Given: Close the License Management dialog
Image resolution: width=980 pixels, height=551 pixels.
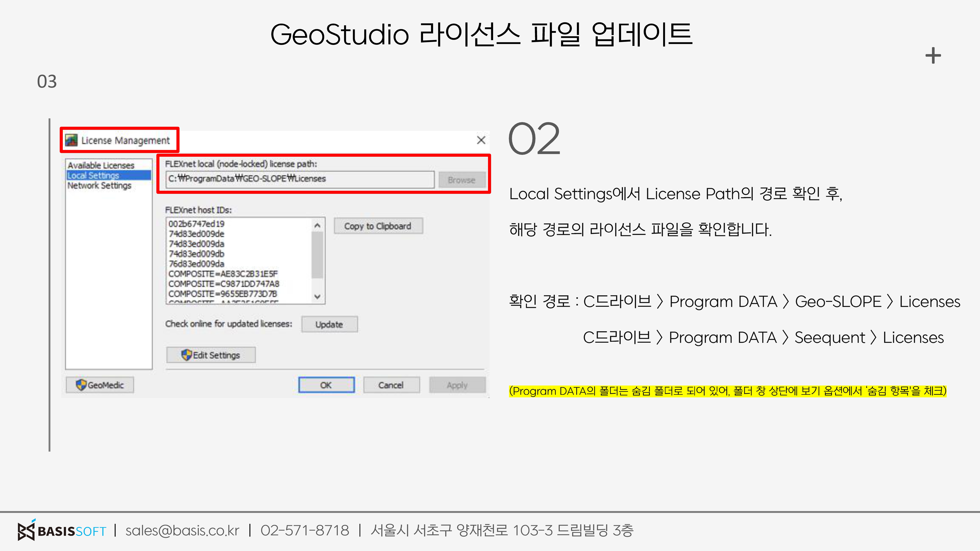Looking at the screenshot, I should (x=481, y=140).
